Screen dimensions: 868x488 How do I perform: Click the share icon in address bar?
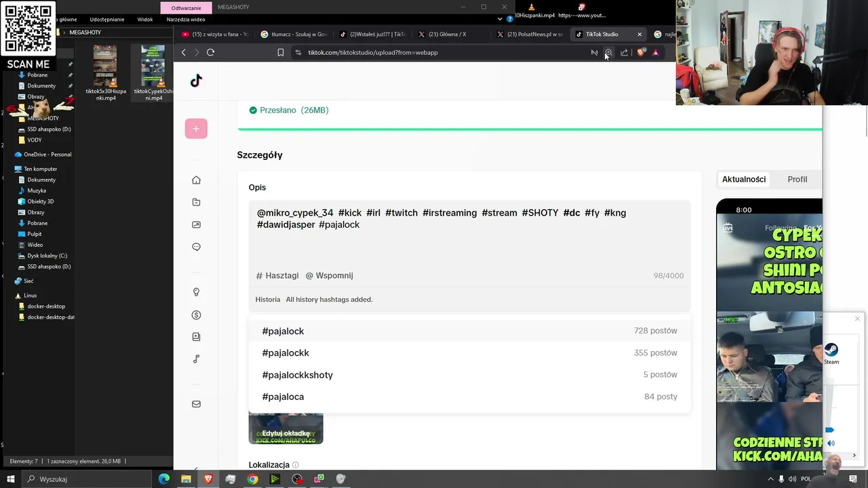click(624, 52)
